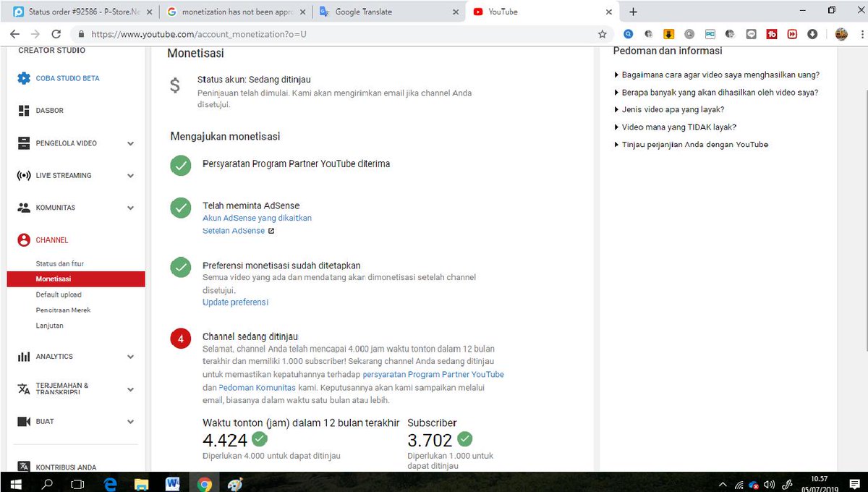Expand Pengelola Video chevron
Viewport: 868px width, 492px height.
pyautogui.click(x=130, y=143)
